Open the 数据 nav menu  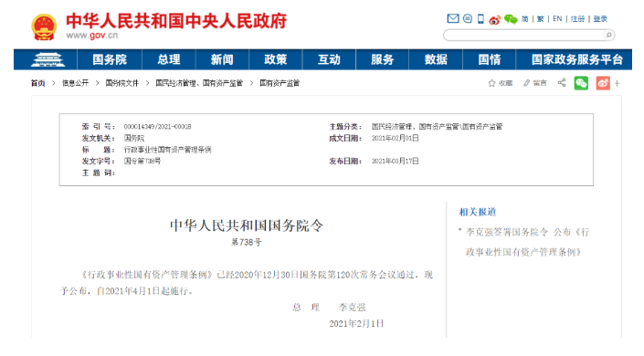pyautogui.click(x=436, y=59)
